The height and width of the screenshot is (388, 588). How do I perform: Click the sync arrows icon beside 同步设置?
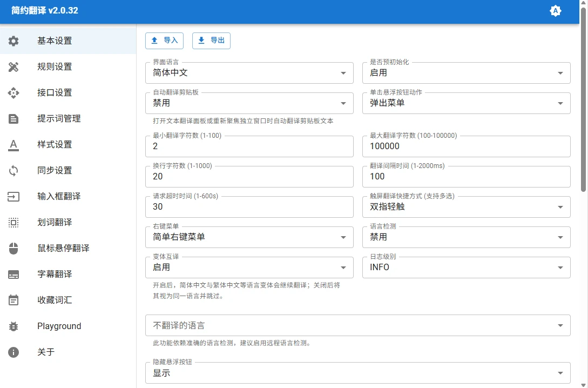pyautogui.click(x=13, y=171)
